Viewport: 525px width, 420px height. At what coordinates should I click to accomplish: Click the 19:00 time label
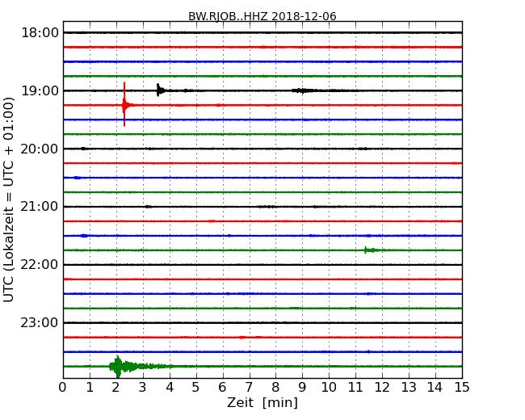40,90
